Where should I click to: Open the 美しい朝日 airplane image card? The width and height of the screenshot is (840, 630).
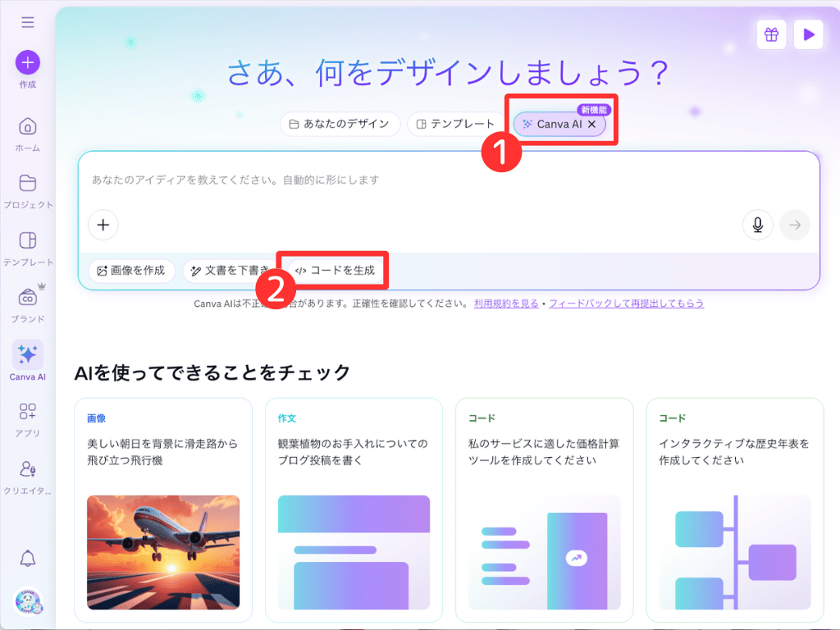tap(163, 509)
